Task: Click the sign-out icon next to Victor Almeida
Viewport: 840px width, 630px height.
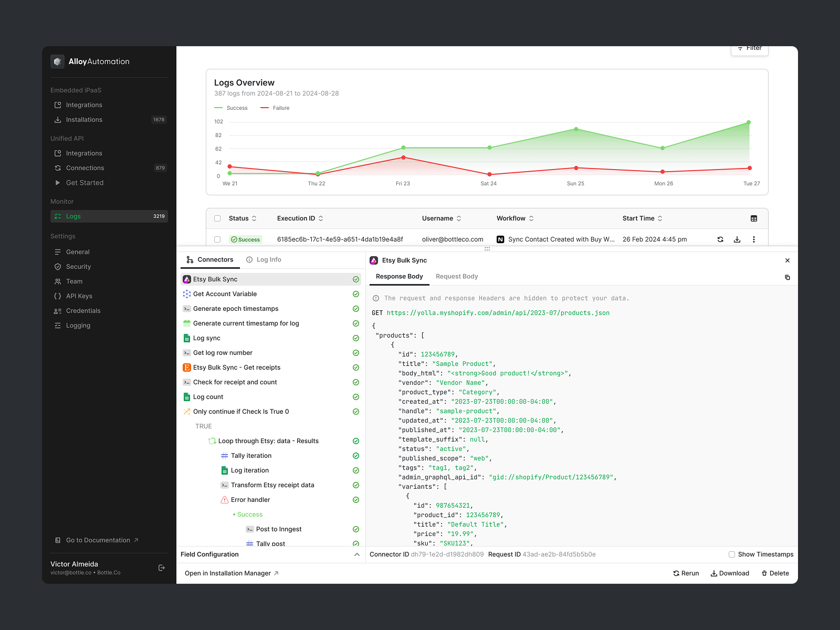Action: tap(162, 568)
